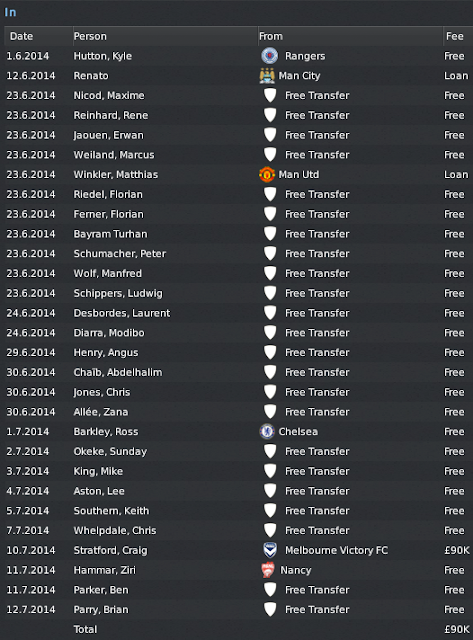Click the shield icon beside Nicod, Maxime
The width and height of the screenshot is (473, 640).
click(270, 95)
